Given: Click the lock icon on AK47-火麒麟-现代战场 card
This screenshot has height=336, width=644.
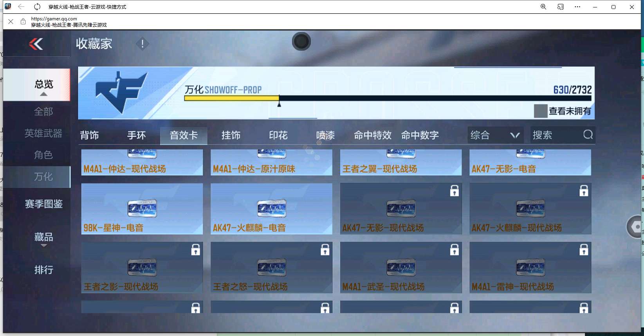Looking at the screenshot, I should 584,191.
